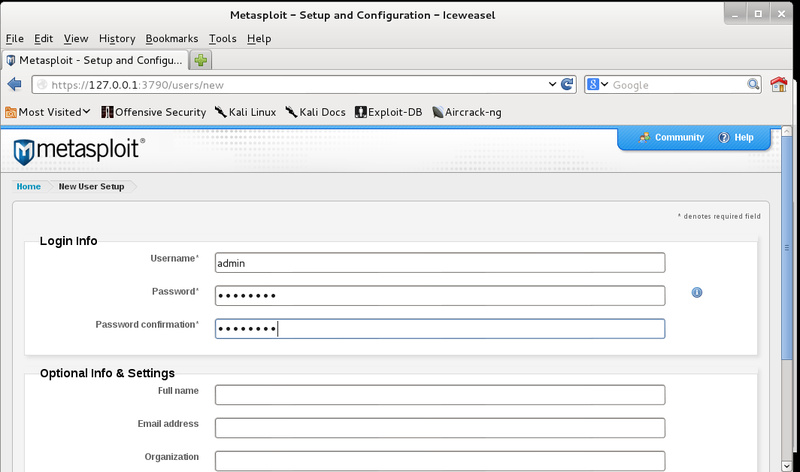Viewport: 800px width, 472px height.
Task: Focus the Password confirmation field
Action: (x=440, y=329)
